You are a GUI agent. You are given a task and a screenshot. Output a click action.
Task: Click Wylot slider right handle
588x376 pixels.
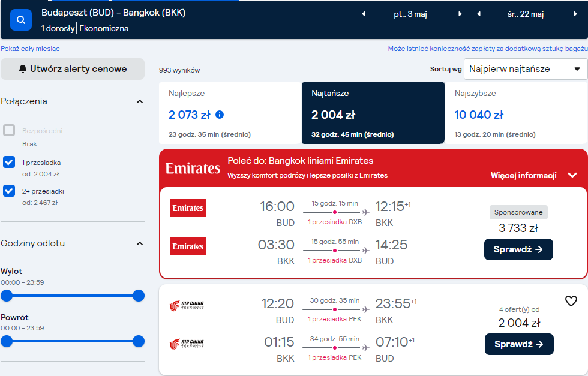[x=139, y=296]
